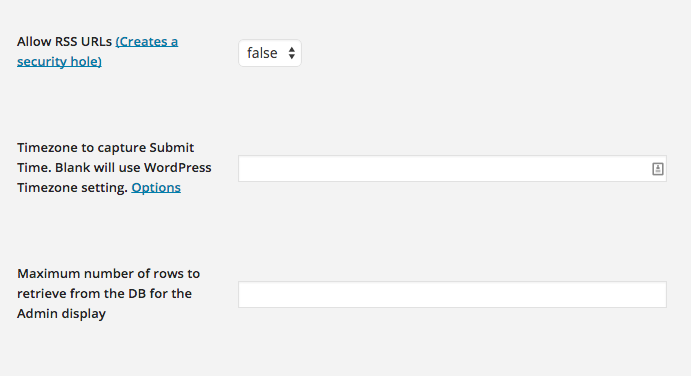Click 'Blank will use WordPress' description text
Screen dimensions: 691x376
tap(133, 168)
